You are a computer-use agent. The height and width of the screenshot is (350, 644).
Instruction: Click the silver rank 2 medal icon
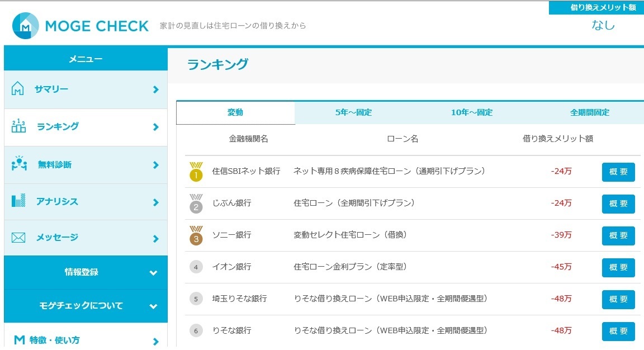click(196, 204)
